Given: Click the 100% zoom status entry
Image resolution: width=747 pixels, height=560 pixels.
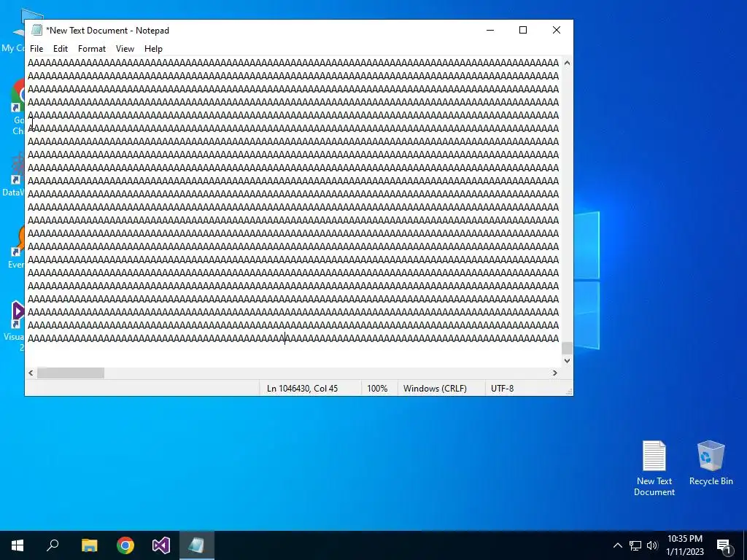Looking at the screenshot, I should (x=377, y=389).
